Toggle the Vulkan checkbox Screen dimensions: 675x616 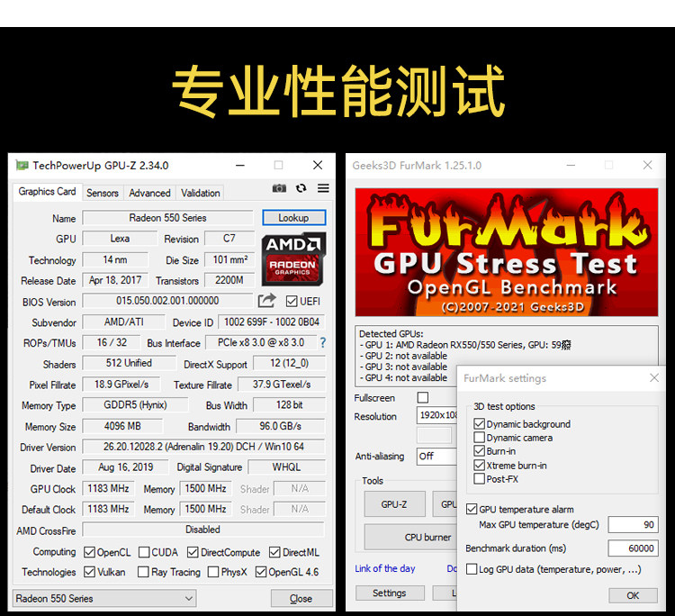(89, 572)
